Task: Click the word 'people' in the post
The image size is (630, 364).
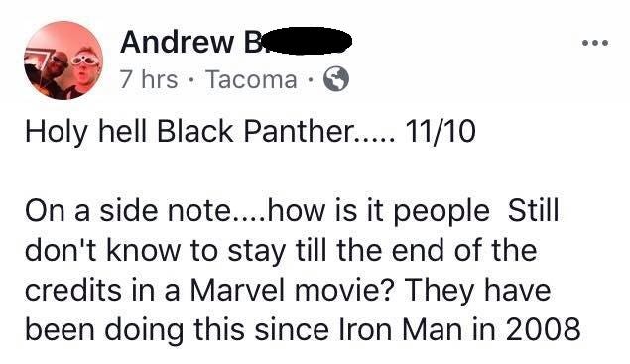Action: (441, 213)
